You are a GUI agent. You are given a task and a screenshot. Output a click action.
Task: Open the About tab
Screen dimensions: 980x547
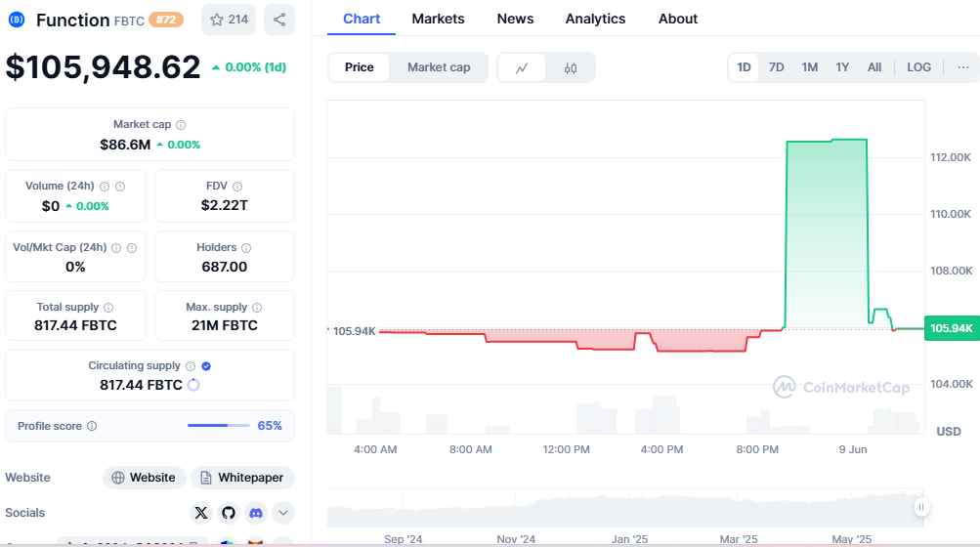[677, 19]
